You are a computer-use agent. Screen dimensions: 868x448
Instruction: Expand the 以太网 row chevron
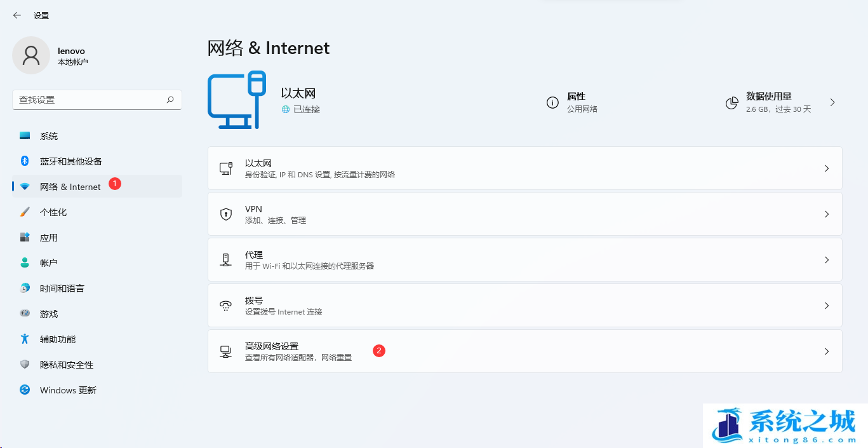coord(826,168)
